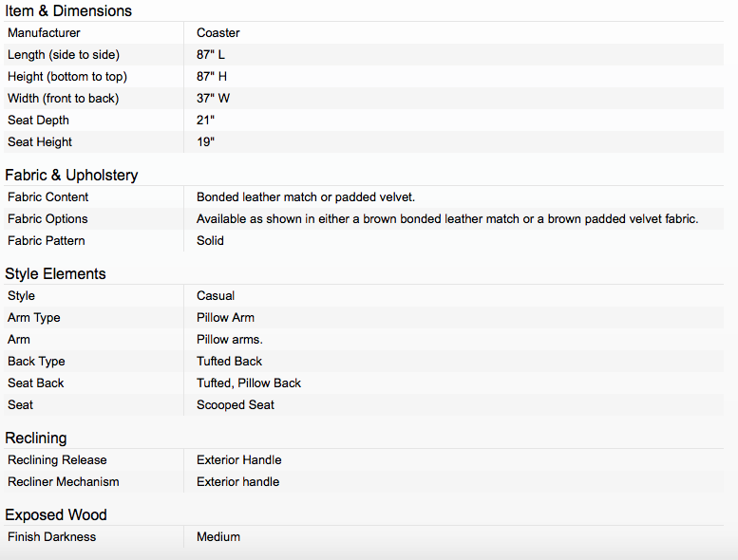This screenshot has height=560, width=738.
Task: Select the Length (side to side) label
Action: click(64, 54)
